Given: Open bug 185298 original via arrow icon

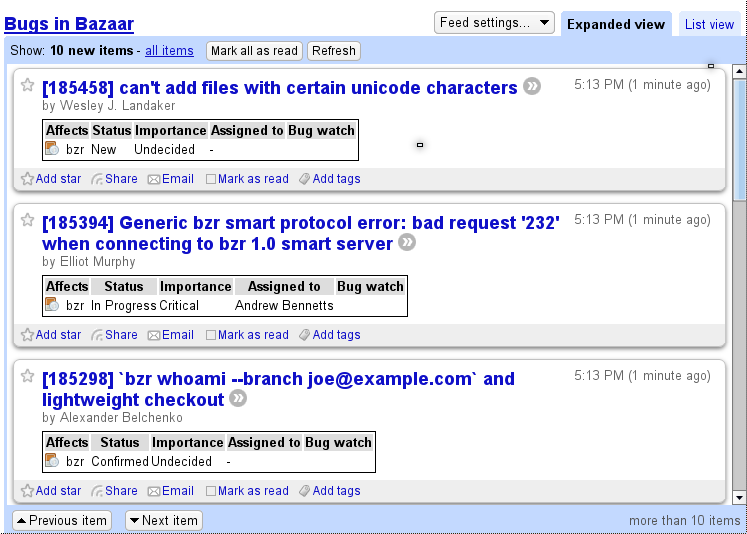Looking at the screenshot, I should tap(238, 399).
